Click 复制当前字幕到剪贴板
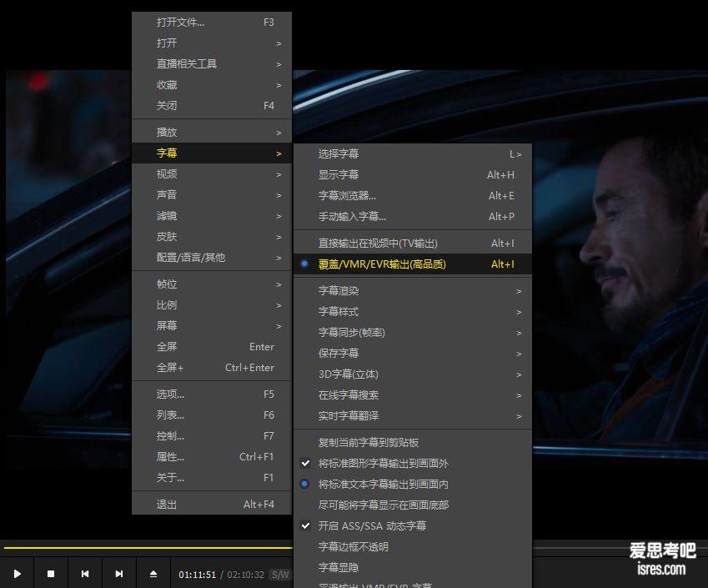This screenshot has height=588, width=708. [x=413, y=443]
